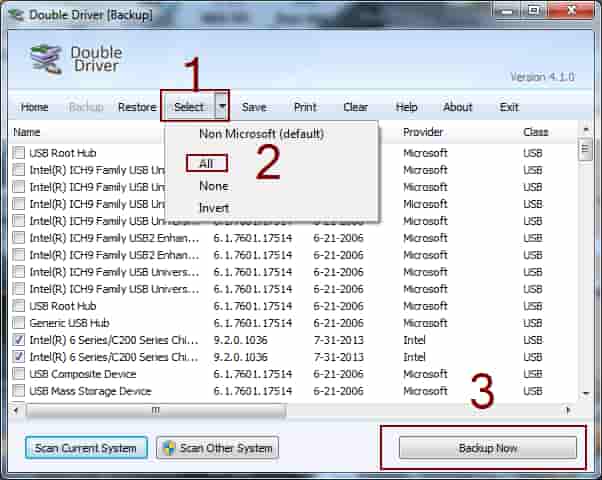This screenshot has width=602, height=480.
Task: Click the vertical scrollbar up arrow
Action: click(x=585, y=129)
